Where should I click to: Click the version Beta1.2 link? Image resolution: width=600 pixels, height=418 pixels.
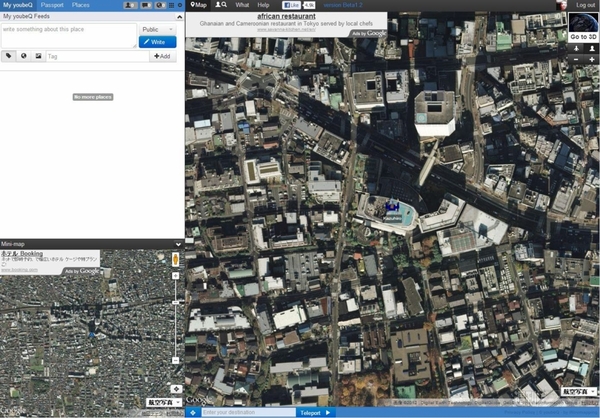(x=343, y=5)
